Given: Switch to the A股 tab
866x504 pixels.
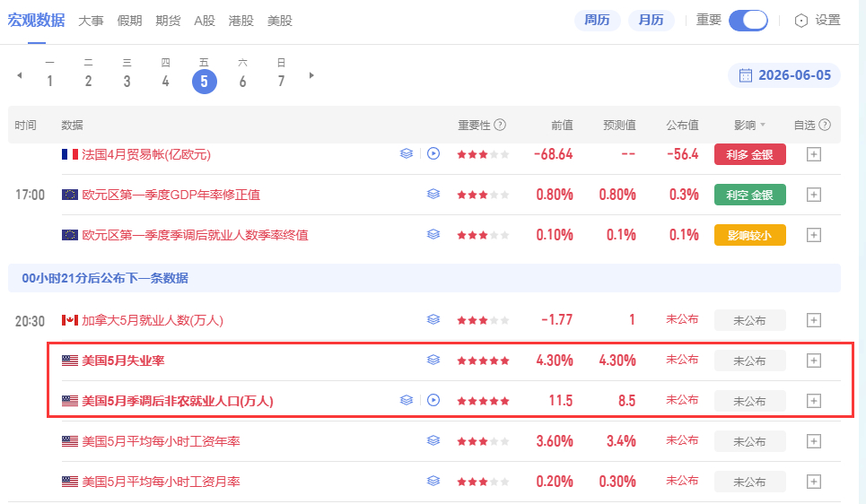Looking at the screenshot, I should tap(205, 21).
